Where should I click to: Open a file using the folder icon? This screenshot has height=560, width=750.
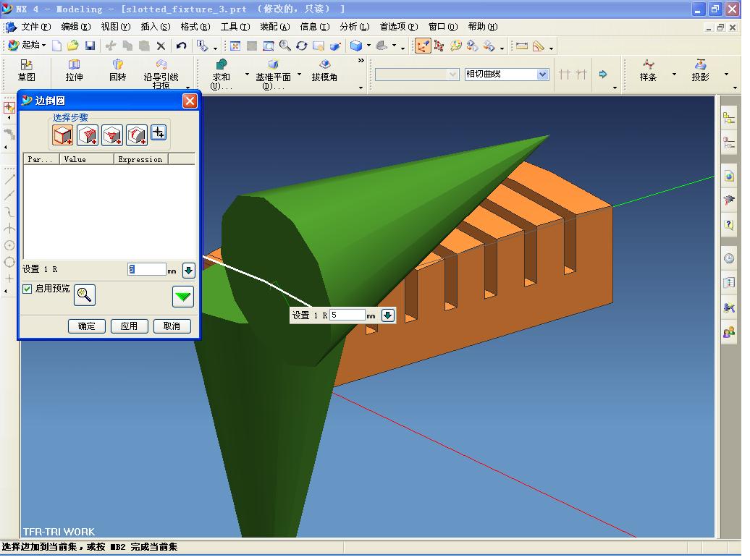pyautogui.click(x=72, y=46)
